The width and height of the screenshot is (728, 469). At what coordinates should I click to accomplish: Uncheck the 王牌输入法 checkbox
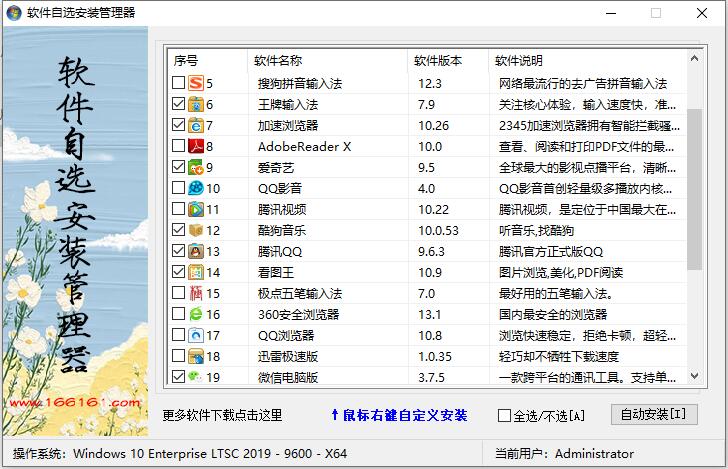click(x=178, y=104)
